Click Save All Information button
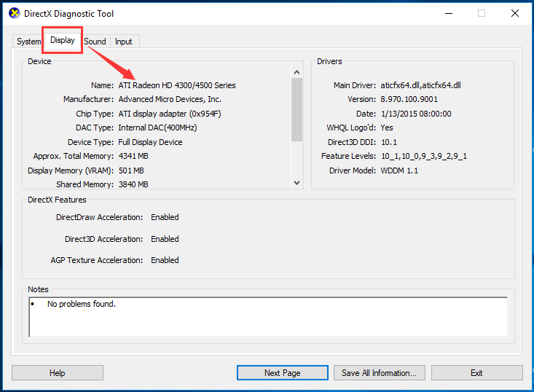Screen dimensions: 534x392 (x=379, y=373)
